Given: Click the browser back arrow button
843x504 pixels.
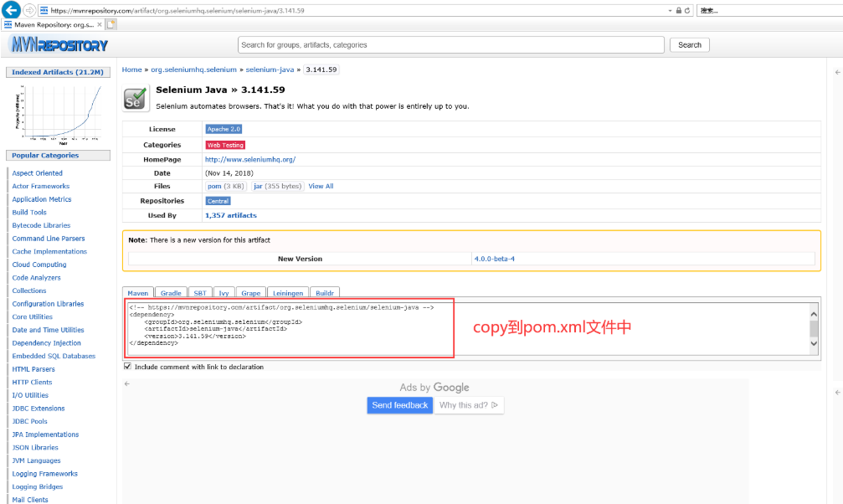Looking at the screenshot, I should click(x=11, y=10).
